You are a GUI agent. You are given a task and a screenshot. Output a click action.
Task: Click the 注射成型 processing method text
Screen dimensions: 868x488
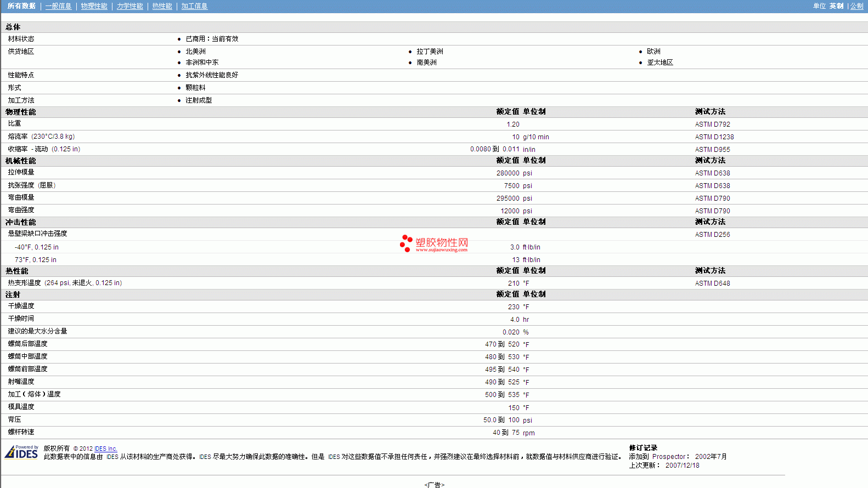[x=199, y=100]
